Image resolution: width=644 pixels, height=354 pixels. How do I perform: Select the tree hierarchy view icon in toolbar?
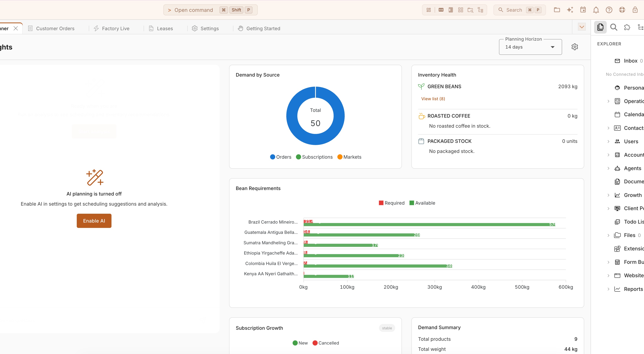tap(480, 10)
